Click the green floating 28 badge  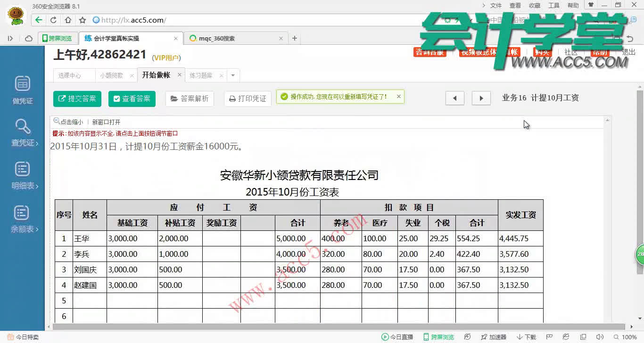(x=640, y=254)
